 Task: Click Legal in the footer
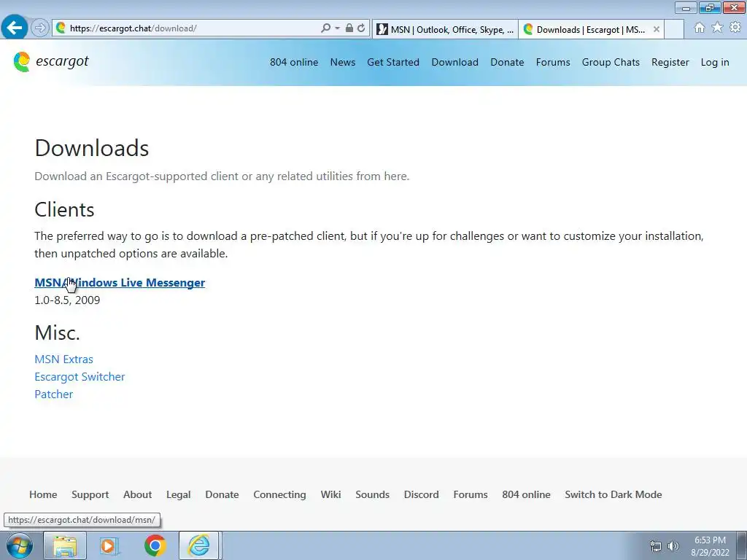[178, 494]
